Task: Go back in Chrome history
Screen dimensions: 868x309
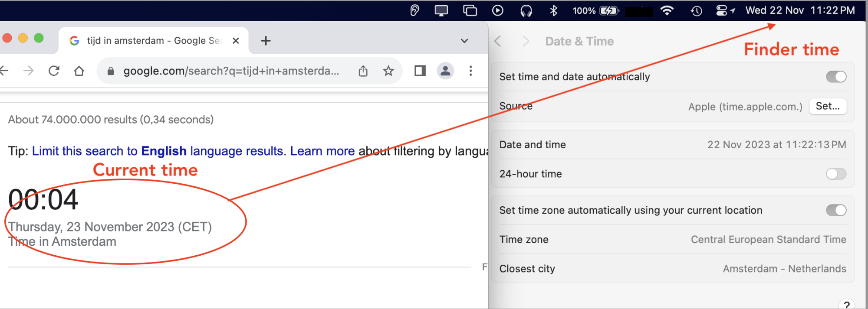Action: coord(4,71)
